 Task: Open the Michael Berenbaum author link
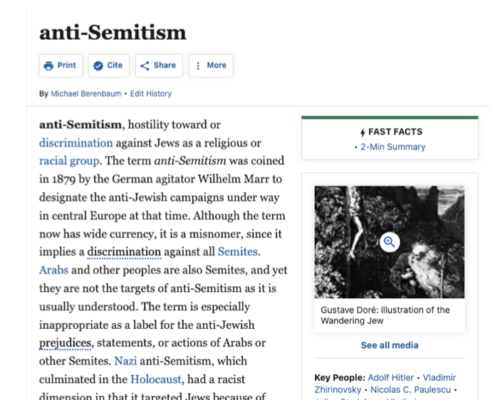[86, 94]
